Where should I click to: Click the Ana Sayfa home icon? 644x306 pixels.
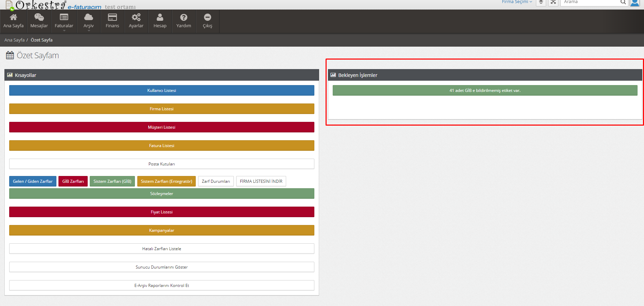point(13,17)
